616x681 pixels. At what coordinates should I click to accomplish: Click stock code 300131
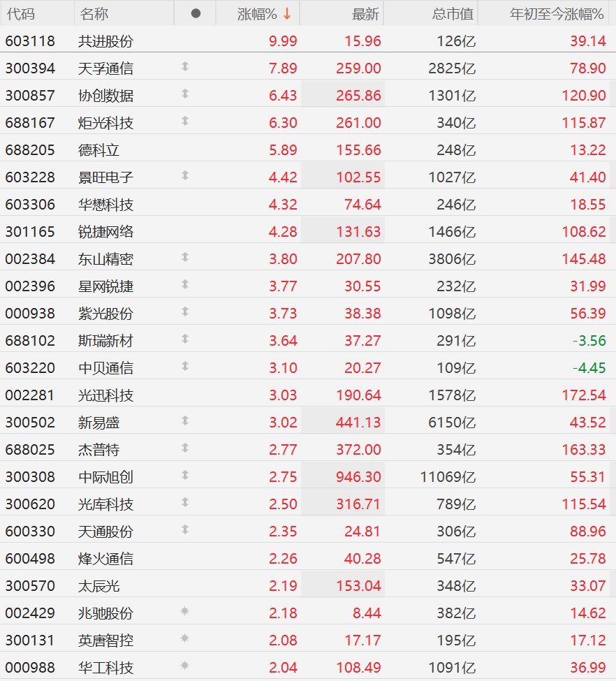click(30, 640)
